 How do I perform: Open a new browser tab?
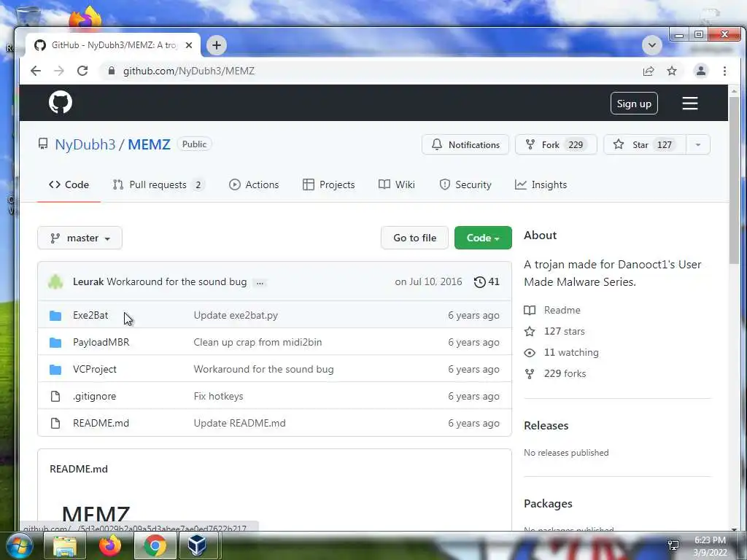[x=216, y=45]
